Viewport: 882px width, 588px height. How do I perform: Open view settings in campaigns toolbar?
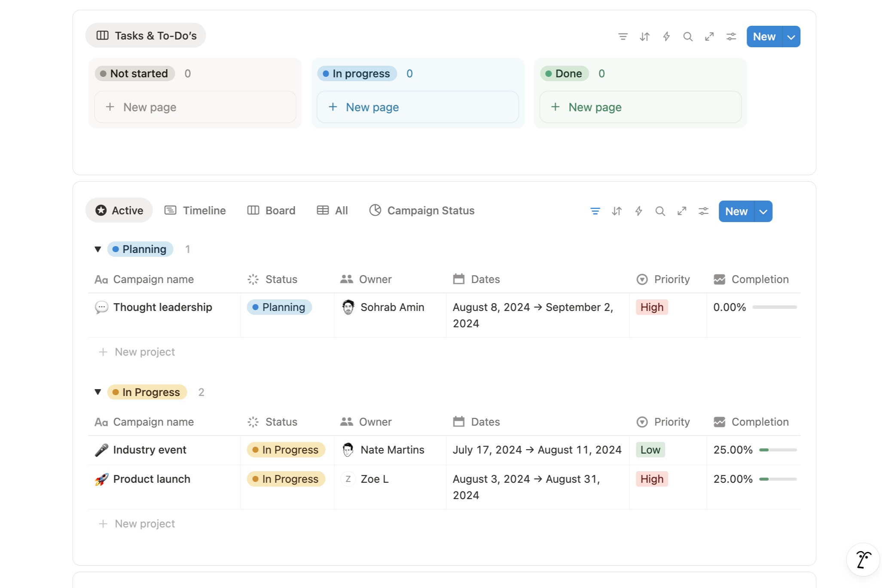click(x=703, y=211)
